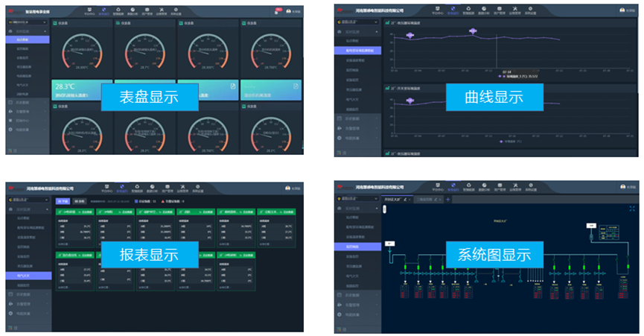Click purple data marker on the top curve chart
The height and width of the screenshot is (336, 644).
point(472,31)
